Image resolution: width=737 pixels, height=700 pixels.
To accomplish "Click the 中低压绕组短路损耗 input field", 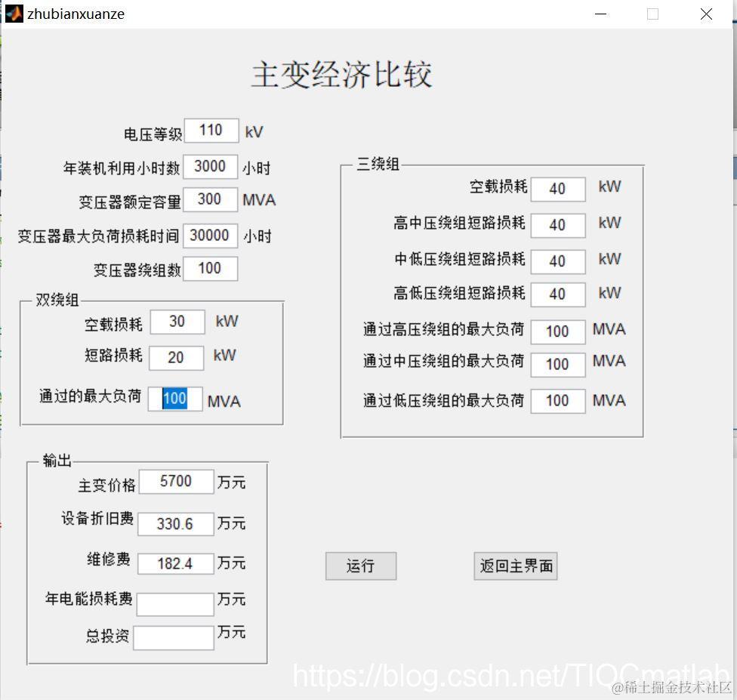I will 558,261.
